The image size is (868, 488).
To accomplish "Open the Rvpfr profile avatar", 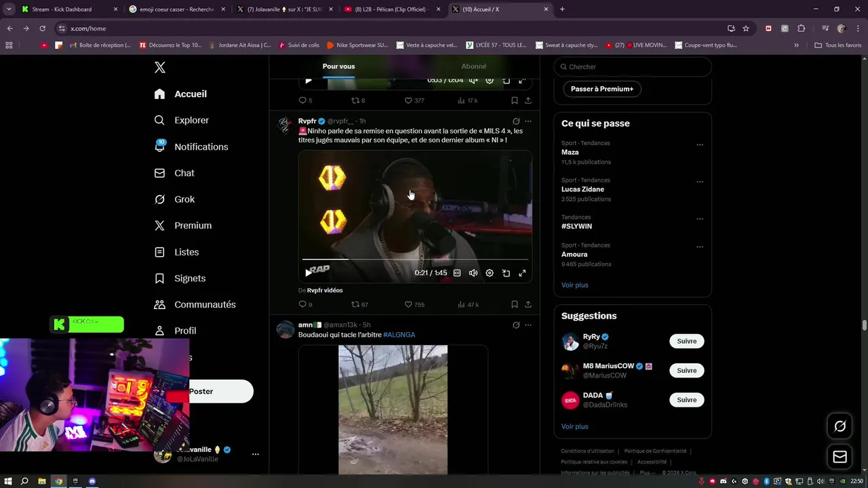I will click(x=286, y=126).
